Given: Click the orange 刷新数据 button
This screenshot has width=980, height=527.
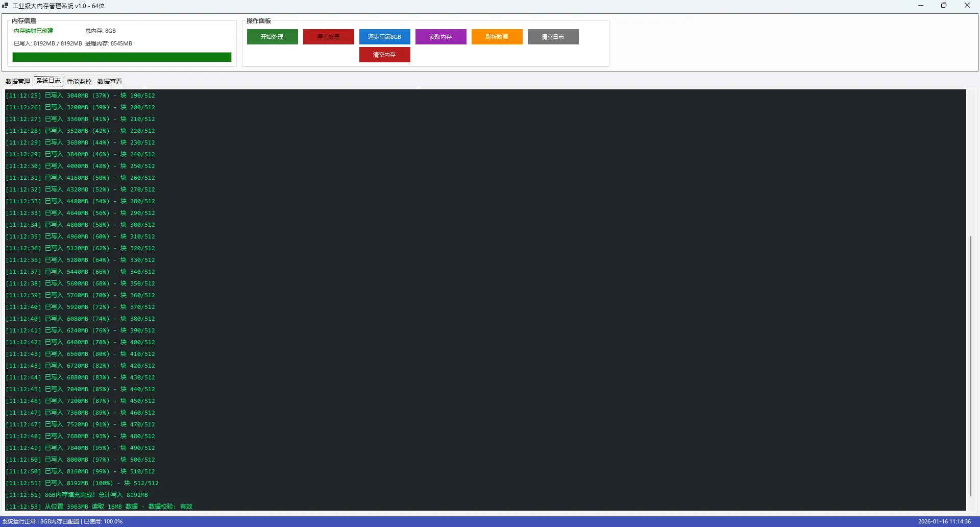Looking at the screenshot, I should pyautogui.click(x=497, y=37).
